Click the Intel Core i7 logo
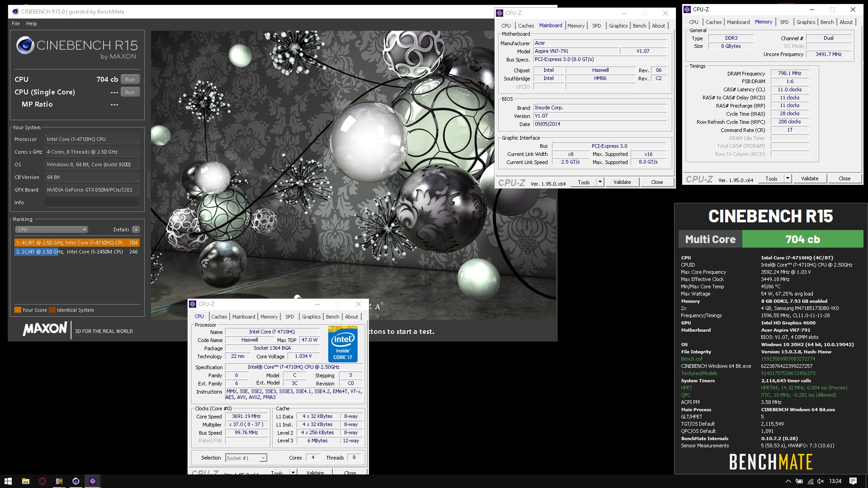Screen dimensions: 868x488 pos(343,344)
